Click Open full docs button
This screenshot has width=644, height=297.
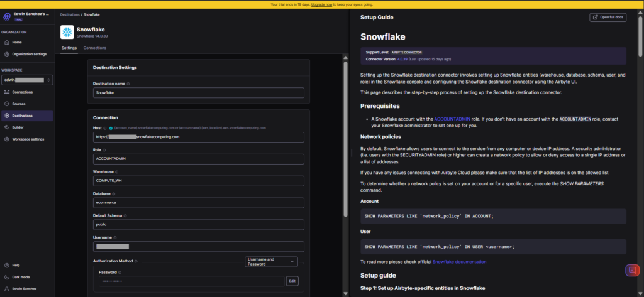[608, 17]
